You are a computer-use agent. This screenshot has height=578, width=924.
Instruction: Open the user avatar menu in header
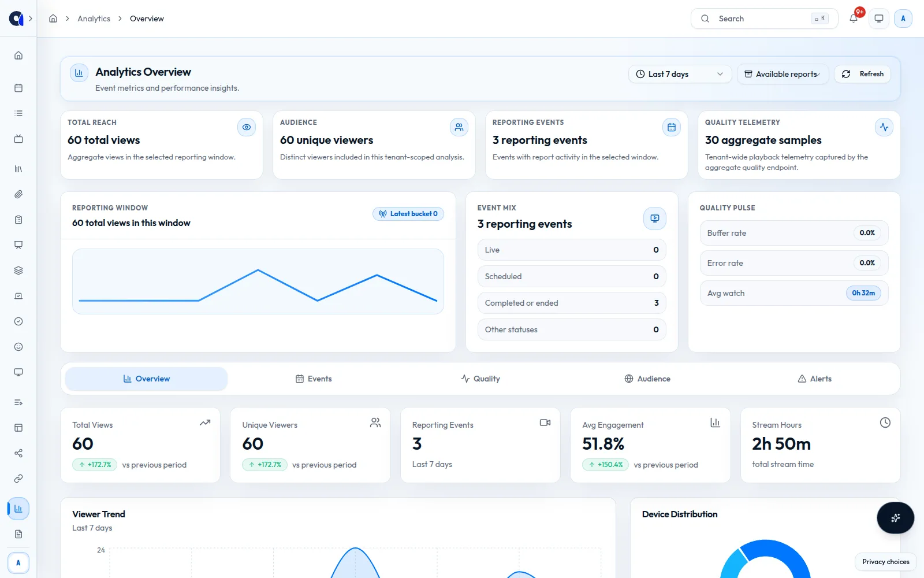(903, 18)
